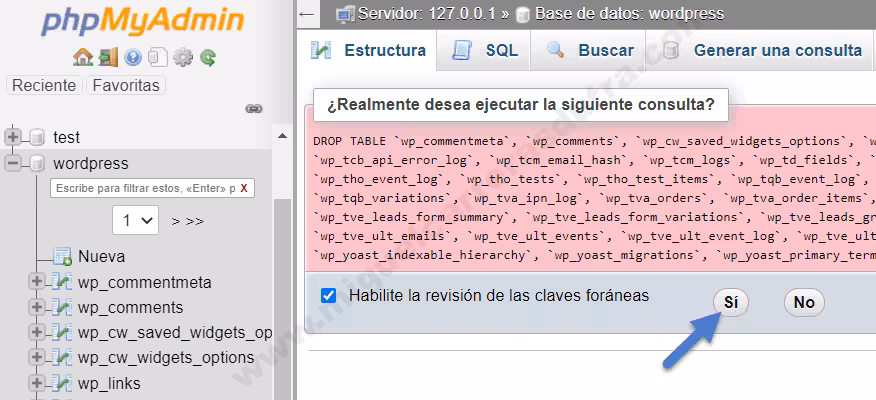The width and height of the screenshot is (876, 400).
Task: Open navigation panel settings gear icon
Action: [x=183, y=57]
